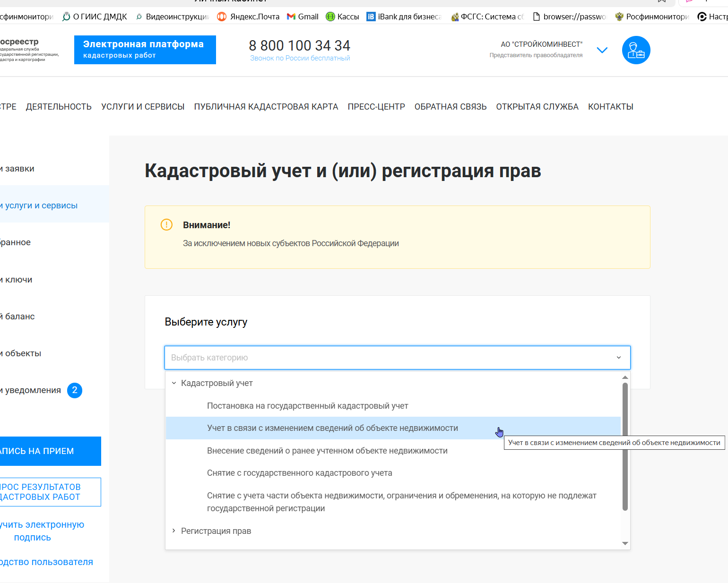Screen dimensions: 728x583
Task: Open the ОТКРЫТАЯ СЛУЖБА menu
Action: (x=537, y=107)
